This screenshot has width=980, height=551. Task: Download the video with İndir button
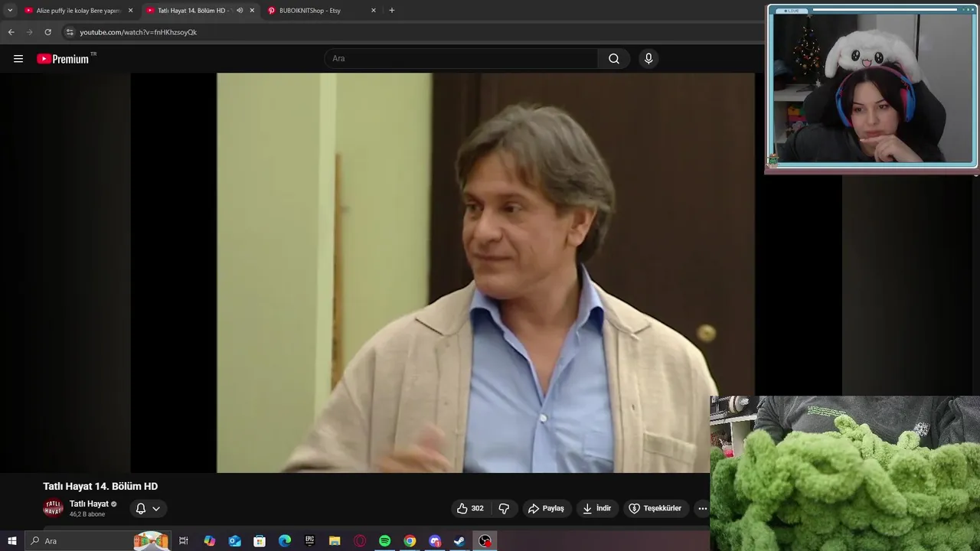(x=597, y=508)
